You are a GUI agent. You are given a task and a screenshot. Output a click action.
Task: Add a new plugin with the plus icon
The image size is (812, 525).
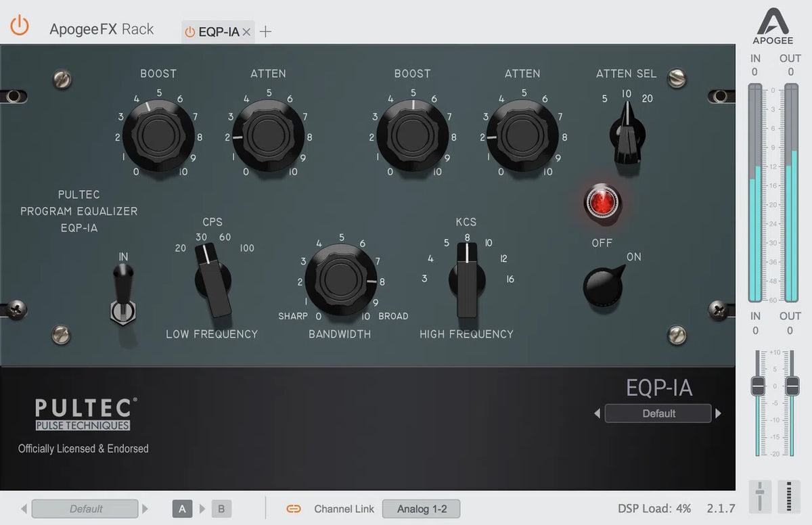click(x=265, y=30)
